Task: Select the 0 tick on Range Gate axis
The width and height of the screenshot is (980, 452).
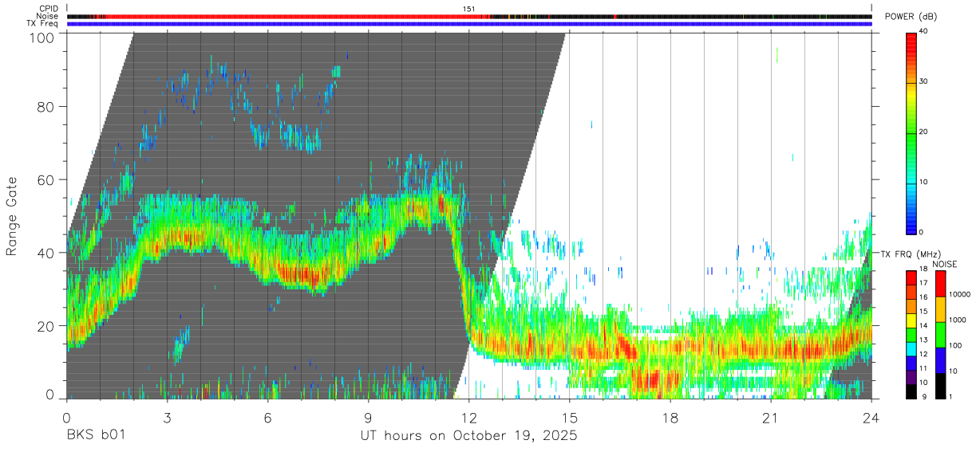Action: [x=49, y=395]
